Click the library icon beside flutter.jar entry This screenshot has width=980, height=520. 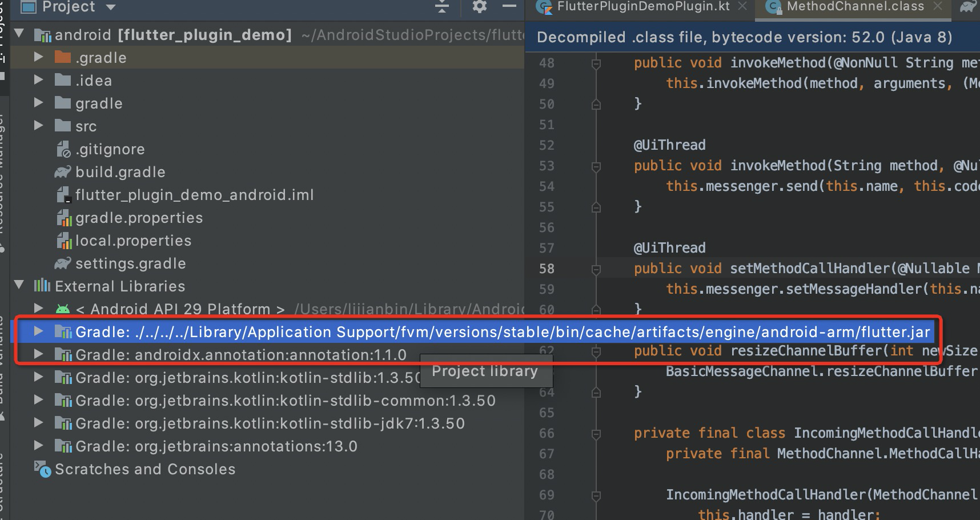63,331
